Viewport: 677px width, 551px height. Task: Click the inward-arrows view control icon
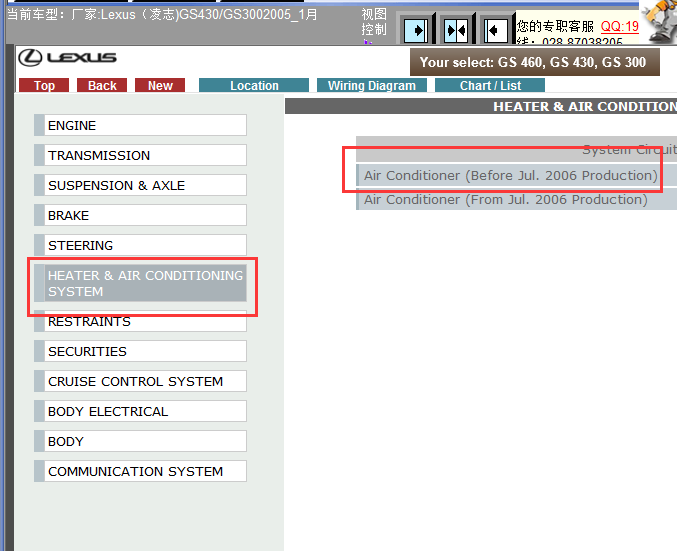pos(456,30)
